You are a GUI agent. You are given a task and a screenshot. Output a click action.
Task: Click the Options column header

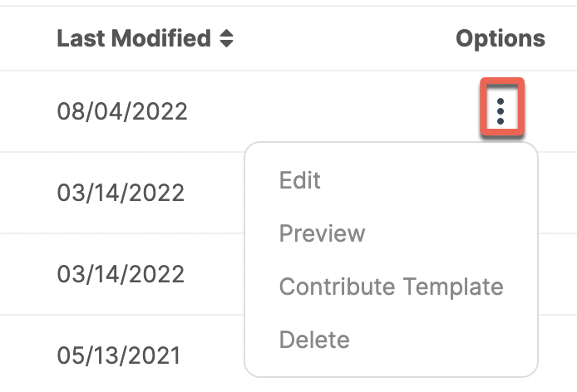[501, 38]
